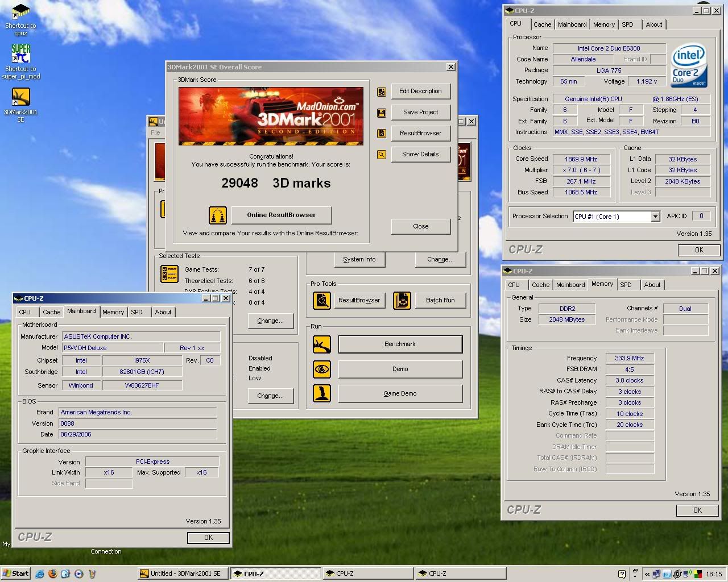Launch Internet Explorer from Quick Launch
This screenshot has height=582, width=728.
40,574
